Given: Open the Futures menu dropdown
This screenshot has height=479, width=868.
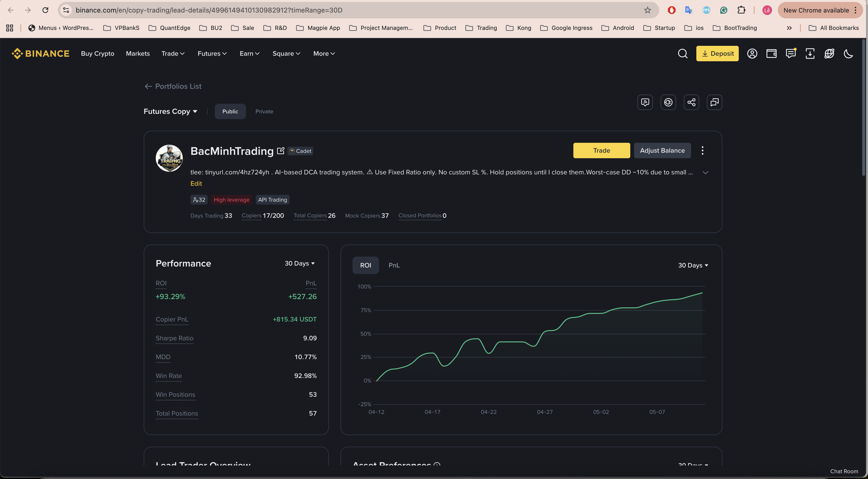Looking at the screenshot, I should [212, 54].
